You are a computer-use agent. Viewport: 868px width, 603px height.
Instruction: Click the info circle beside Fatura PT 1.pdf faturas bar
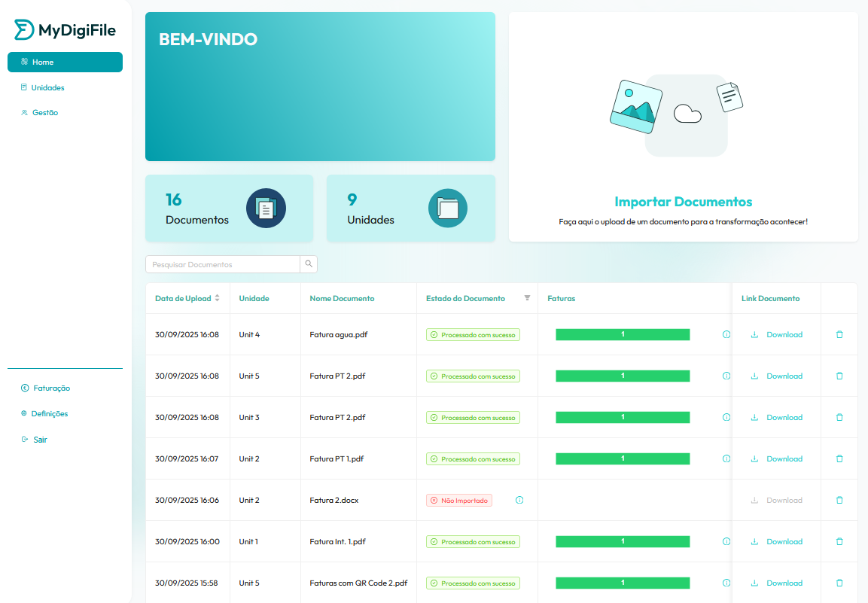726,458
